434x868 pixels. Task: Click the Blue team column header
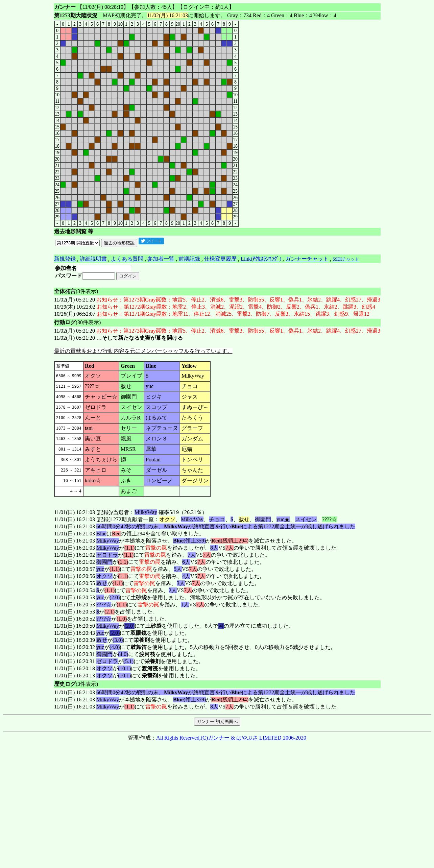coord(162,366)
